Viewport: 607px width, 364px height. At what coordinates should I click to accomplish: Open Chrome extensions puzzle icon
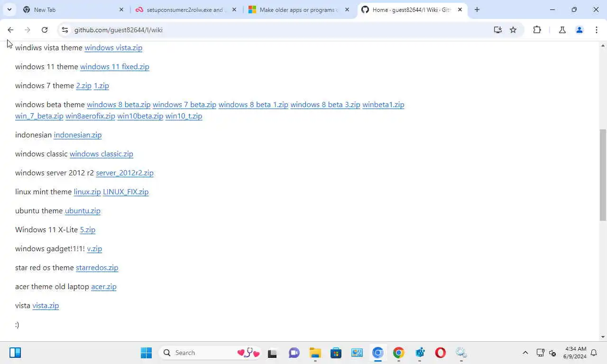pyautogui.click(x=537, y=30)
